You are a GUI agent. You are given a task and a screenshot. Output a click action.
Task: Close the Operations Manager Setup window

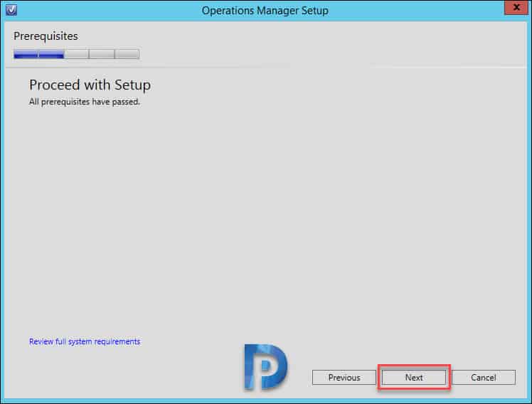[516, 7]
